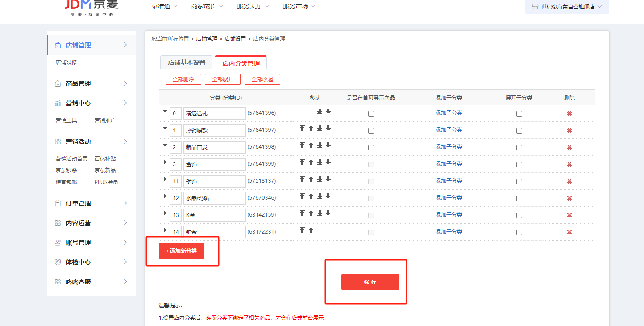
Task: Move 金饰 category to the bottom
Action: point(320,162)
